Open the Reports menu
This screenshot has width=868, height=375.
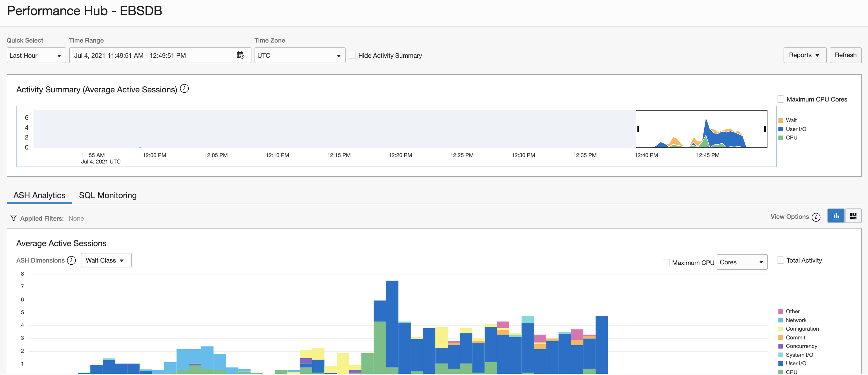pyautogui.click(x=805, y=55)
